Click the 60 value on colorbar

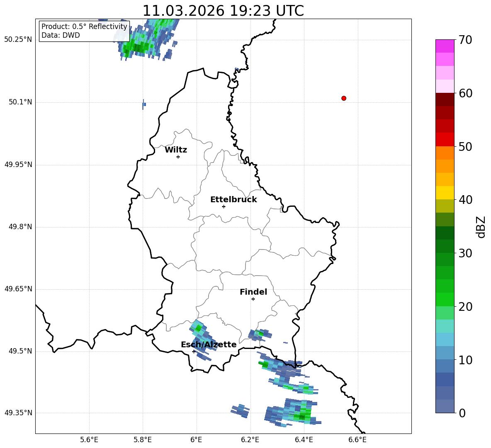[x=465, y=93]
